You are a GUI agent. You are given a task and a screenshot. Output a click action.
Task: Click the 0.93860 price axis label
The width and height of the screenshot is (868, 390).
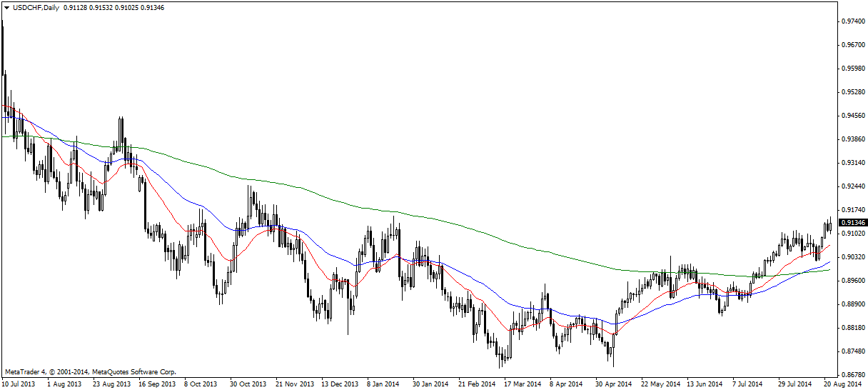click(851, 139)
